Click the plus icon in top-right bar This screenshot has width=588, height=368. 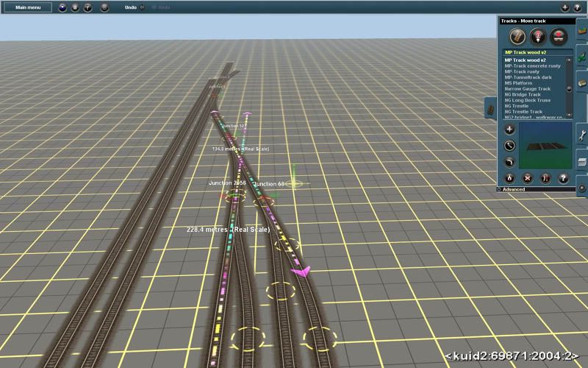[564, 7]
